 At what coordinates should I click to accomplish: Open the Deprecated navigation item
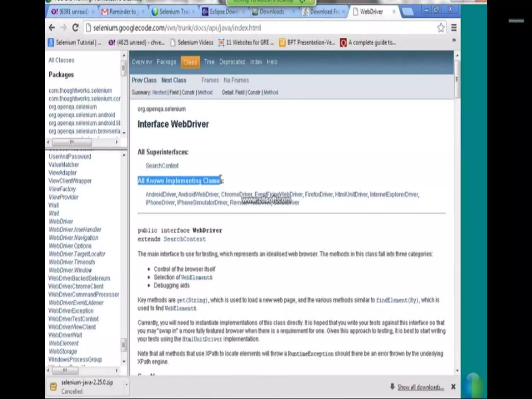[x=232, y=62]
